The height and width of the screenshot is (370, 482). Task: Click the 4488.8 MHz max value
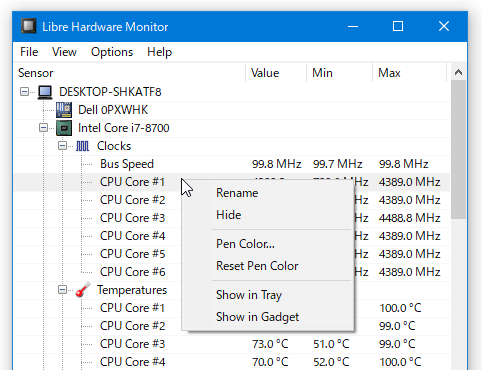410,218
